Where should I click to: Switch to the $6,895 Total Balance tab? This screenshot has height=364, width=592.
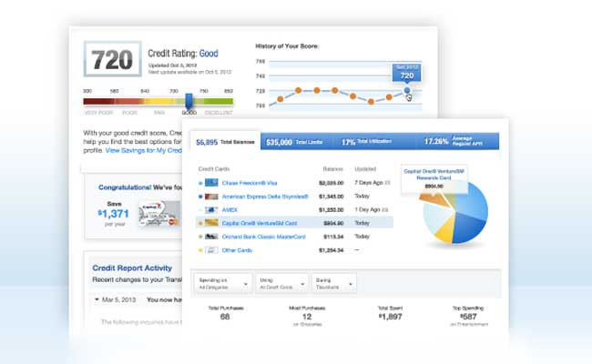[225, 142]
